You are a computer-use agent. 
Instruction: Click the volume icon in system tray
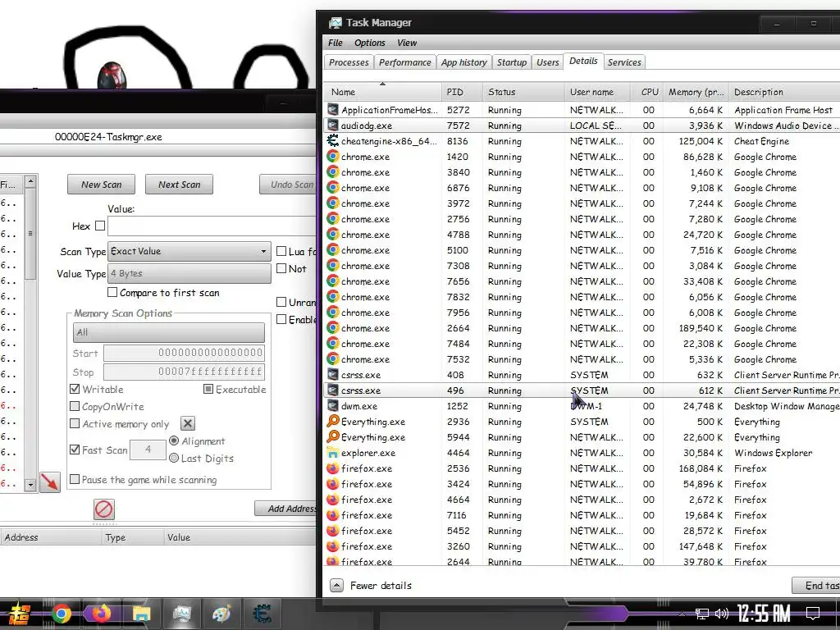(x=722, y=614)
